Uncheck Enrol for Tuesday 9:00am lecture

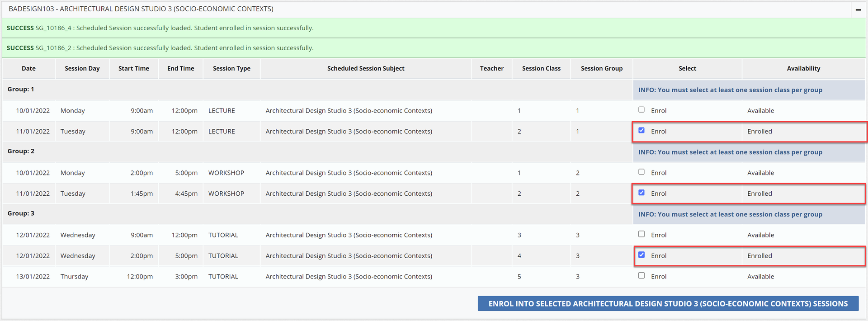(x=641, y=131)
